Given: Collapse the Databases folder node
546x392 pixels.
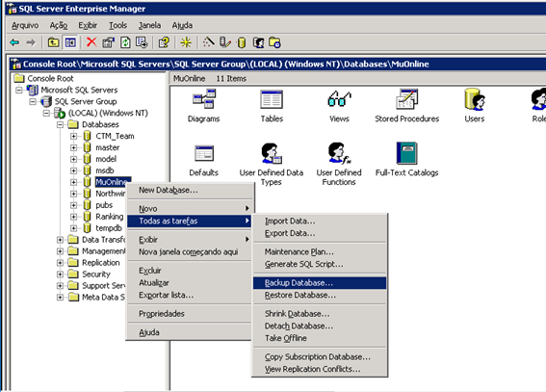Looking at the screenshot, I should pos(60,124).
